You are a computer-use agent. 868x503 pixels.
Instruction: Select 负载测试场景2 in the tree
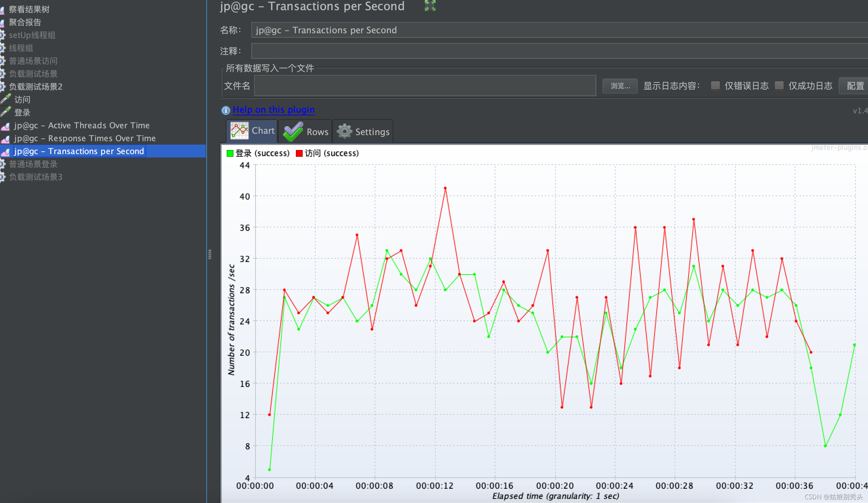36,87
